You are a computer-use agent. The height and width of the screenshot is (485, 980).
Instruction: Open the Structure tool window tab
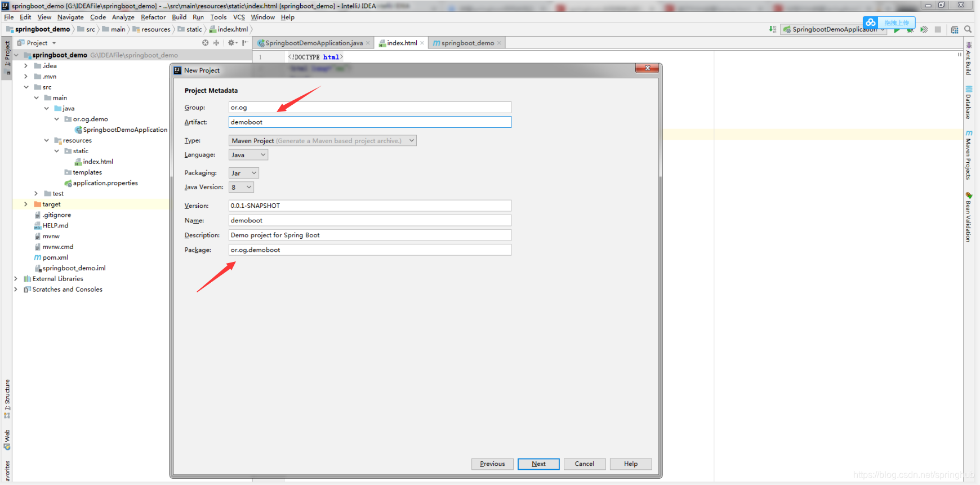[x=7, y=399]
